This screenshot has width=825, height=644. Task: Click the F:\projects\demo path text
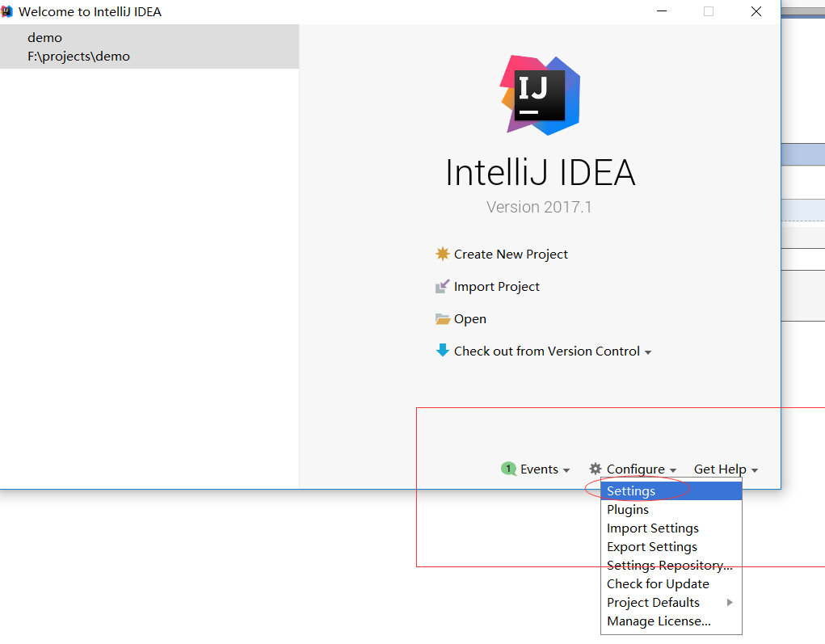78,57
